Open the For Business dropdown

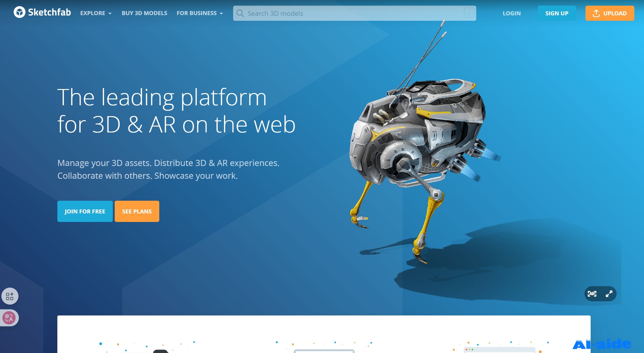[199, 13]
